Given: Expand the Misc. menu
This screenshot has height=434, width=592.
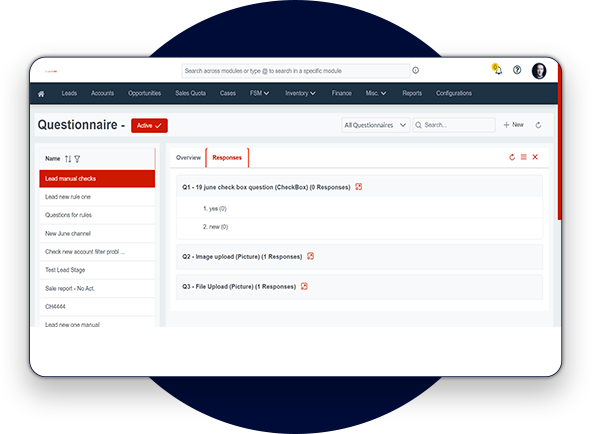Looking at the screenshot, I should pyautogui.click(x=376, y=93).
